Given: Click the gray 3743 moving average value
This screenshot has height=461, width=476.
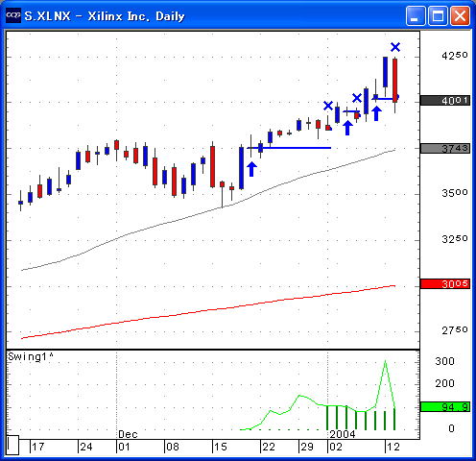Looking at the screenshot, I should [445, 149].
